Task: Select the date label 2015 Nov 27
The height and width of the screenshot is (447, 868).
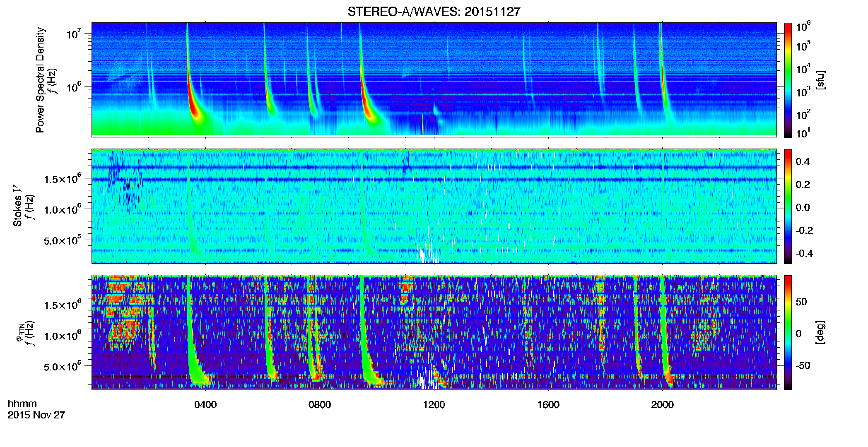Action: (x=36, y=415)
